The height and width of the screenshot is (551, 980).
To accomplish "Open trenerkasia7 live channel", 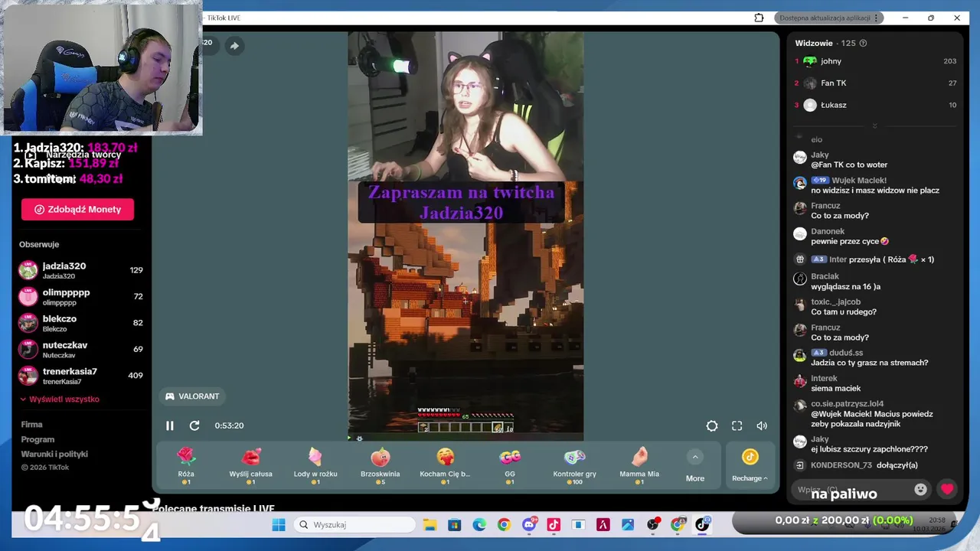I will click(x=80, y=376).
